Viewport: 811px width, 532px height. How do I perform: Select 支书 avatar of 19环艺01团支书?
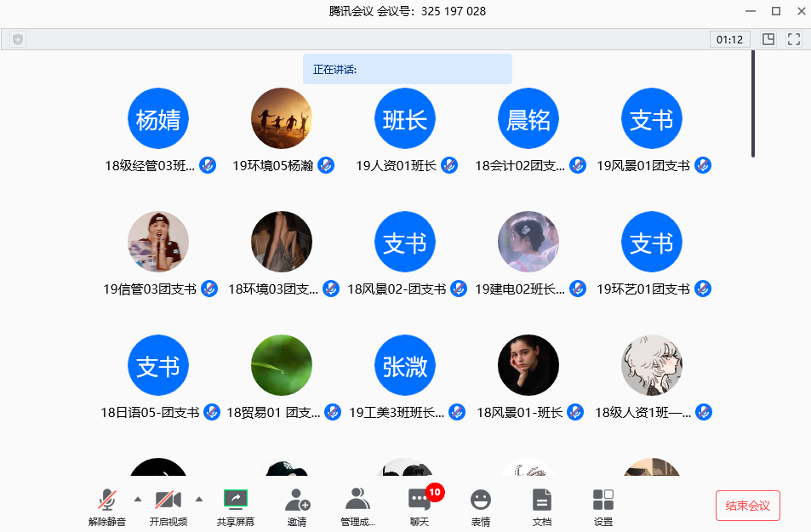coord(652,242)
